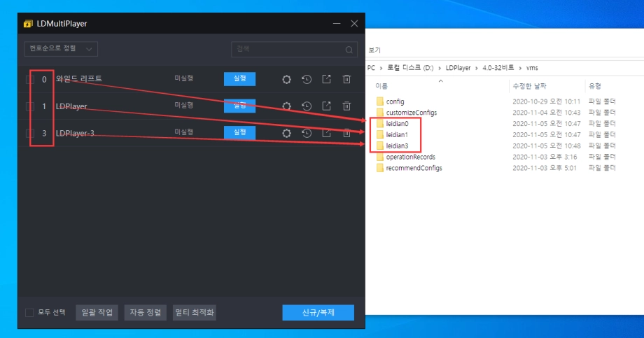The image size is (644, 338).
Task: Open settings gear for 와일드 리프트 instance
Action: [x=286, y=79]
